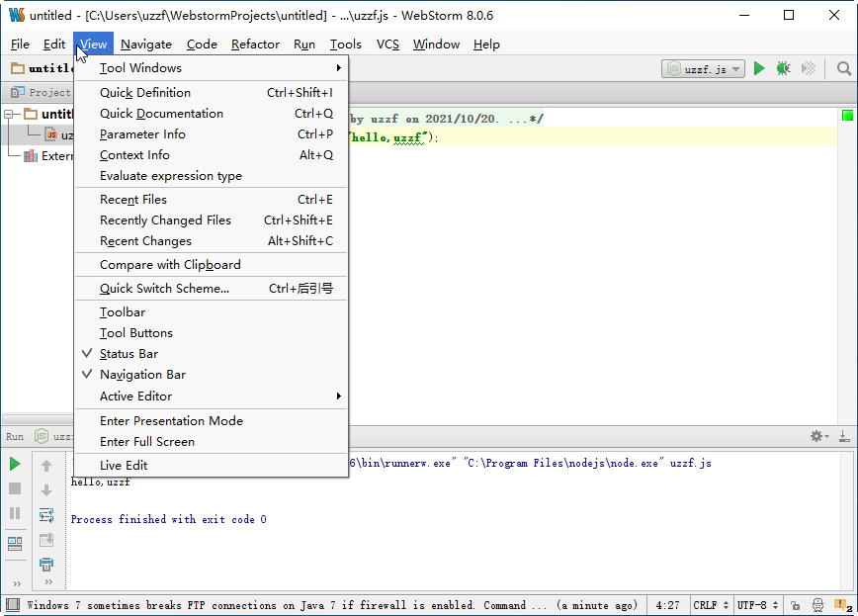
Task: Toggle tool window quick access in status bar
Action: pyautogui.click(x=13, y=605)
